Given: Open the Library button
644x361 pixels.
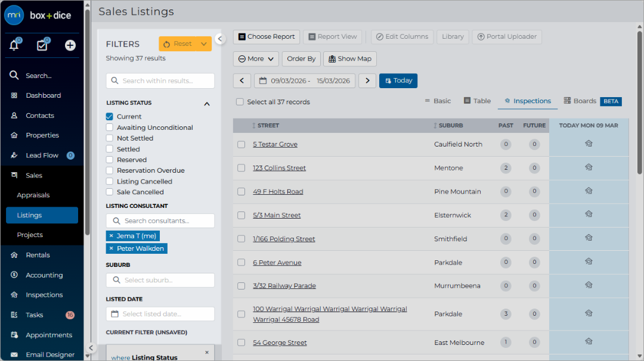Looking at the screenshot, I should [x=453, y=36].
